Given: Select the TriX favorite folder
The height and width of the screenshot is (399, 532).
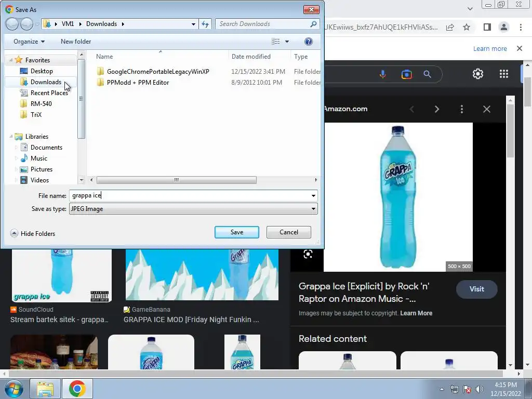Looking at the screenshot, I should pos(36,114).
